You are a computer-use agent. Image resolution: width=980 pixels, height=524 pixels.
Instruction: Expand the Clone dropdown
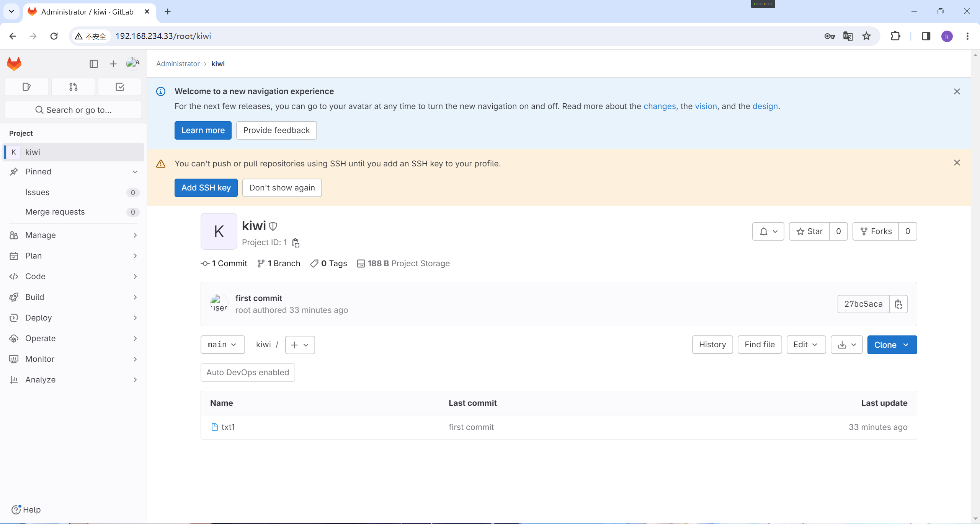892,345
